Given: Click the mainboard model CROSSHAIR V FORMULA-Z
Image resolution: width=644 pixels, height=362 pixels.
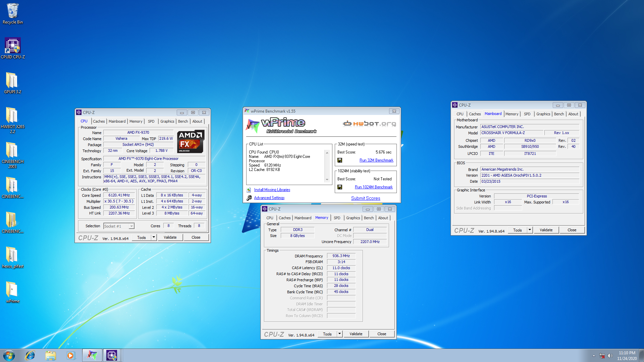Looking at the screenshot, I should 512,133.
